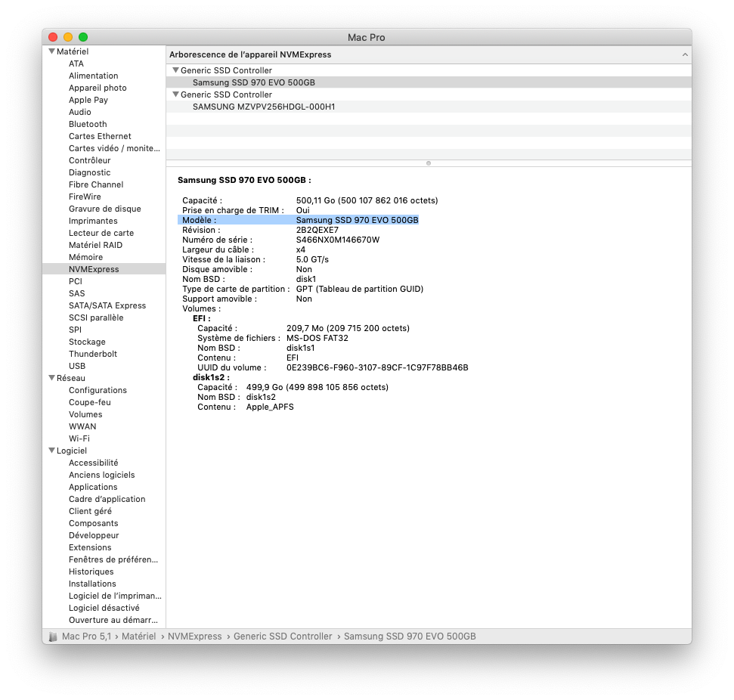Open Appareil photo section
The width and height of the screenshot is (734, 700).
pyautogui.click(x=98, y=88)
